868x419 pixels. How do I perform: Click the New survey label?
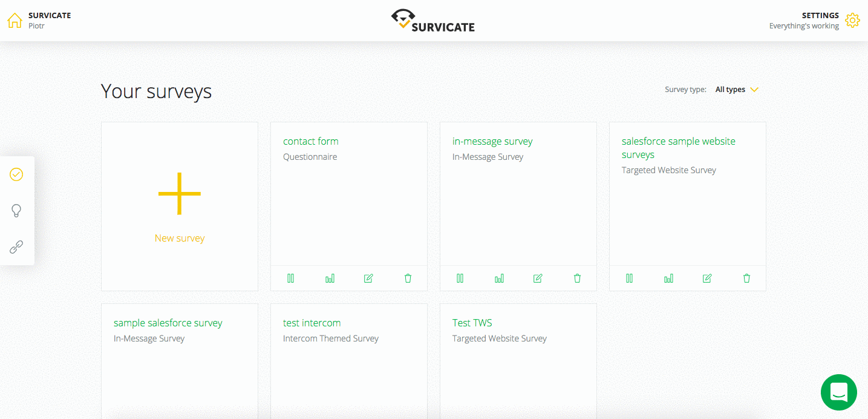click(x=180, y=238)
